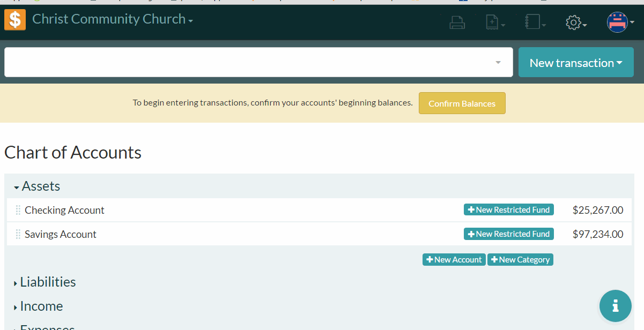644x330 pixels.
Task: Open the settings gear menu
Action: [x=576, y=22]
